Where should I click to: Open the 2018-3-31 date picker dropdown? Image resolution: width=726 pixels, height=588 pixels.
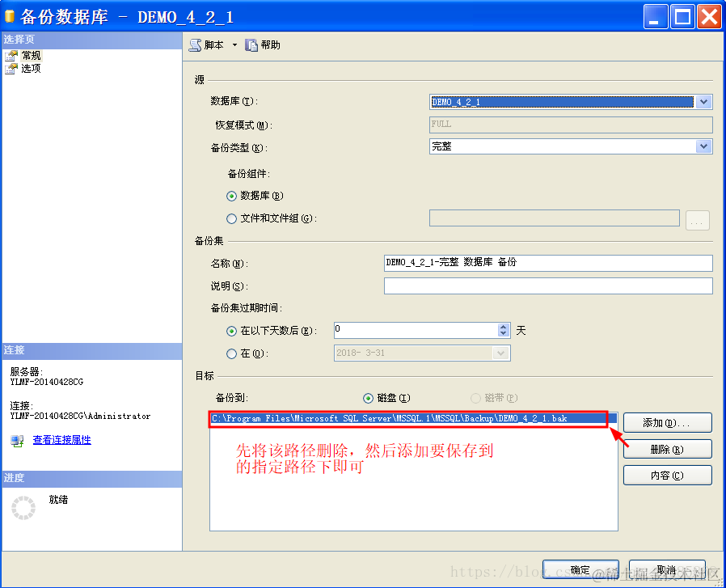(500, 353)
